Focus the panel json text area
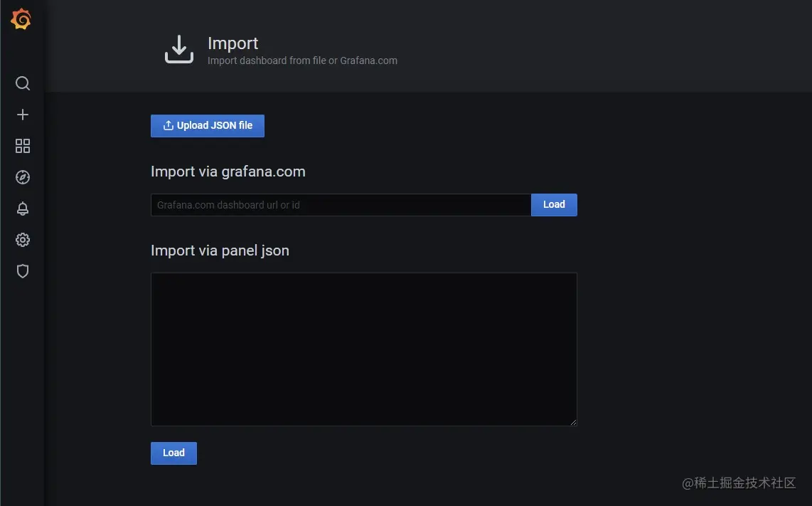The width and height of the screenshot is (812, 506). [364, 349]
